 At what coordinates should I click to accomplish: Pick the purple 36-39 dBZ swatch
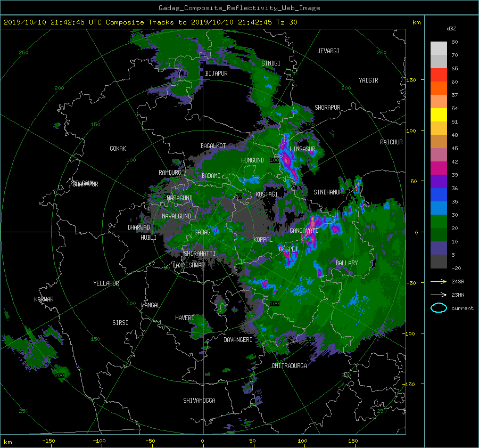coord(439,182)
